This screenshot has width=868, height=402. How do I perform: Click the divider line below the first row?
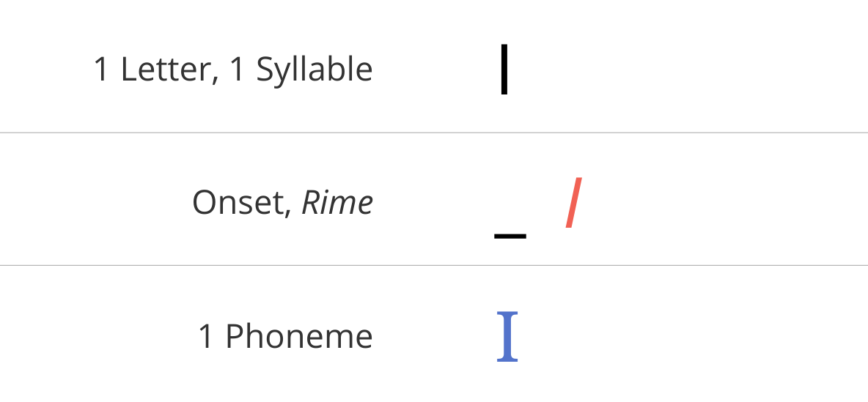coord(434,133)
